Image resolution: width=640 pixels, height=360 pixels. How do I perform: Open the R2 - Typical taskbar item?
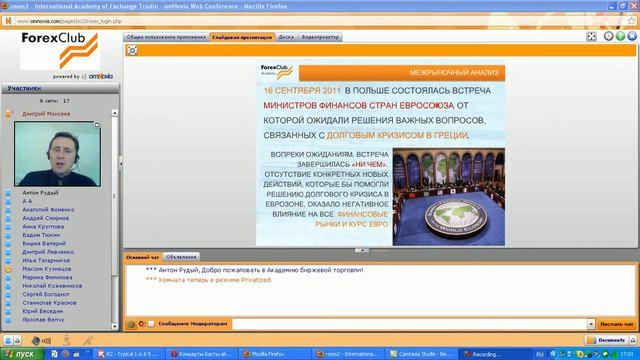(129, 354)
